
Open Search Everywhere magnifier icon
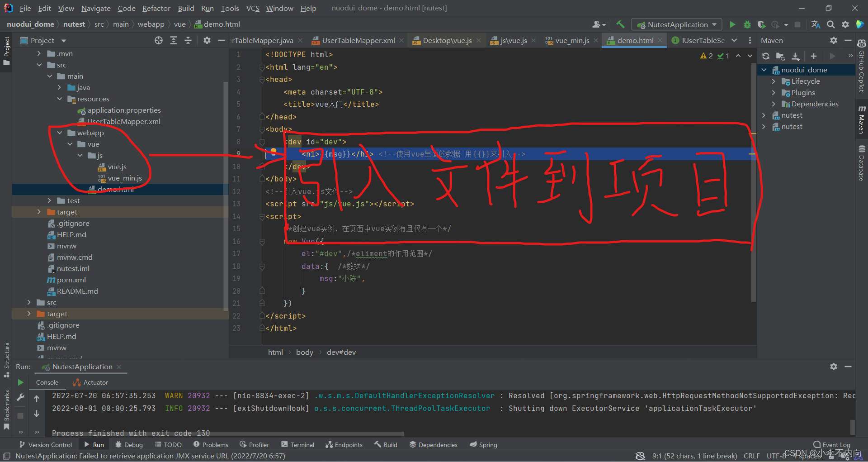830,24
